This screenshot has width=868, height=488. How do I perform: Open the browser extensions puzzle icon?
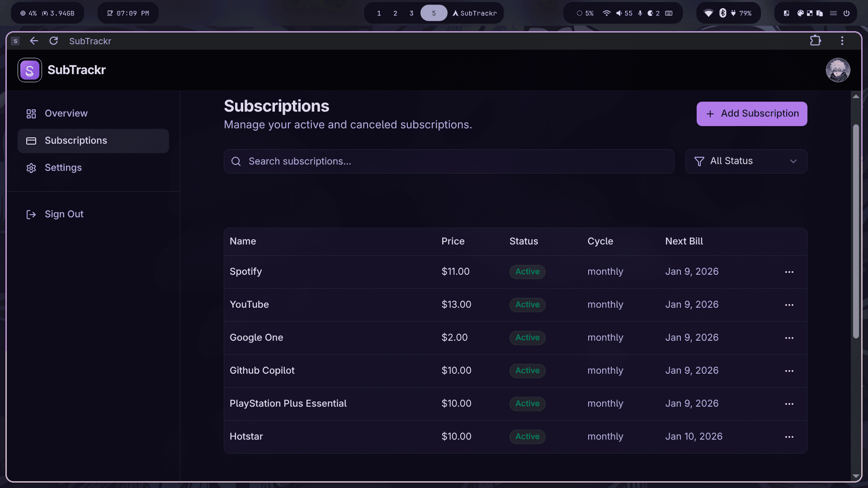[x=816, y=41]
